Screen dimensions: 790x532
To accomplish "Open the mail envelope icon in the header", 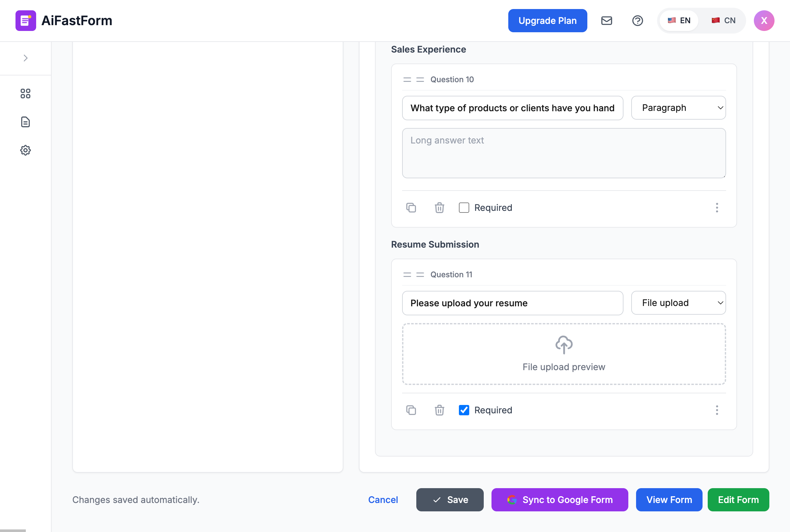I will 606,21.
